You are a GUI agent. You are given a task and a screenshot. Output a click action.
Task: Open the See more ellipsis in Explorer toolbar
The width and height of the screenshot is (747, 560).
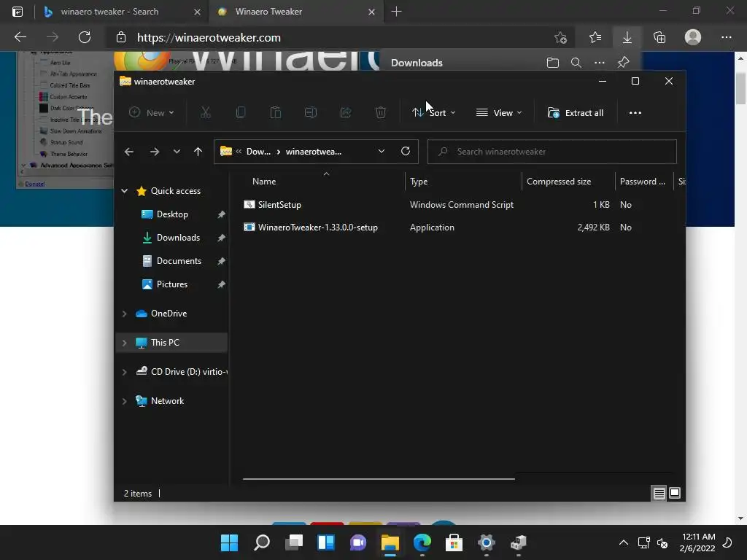[x=635, y=113]
